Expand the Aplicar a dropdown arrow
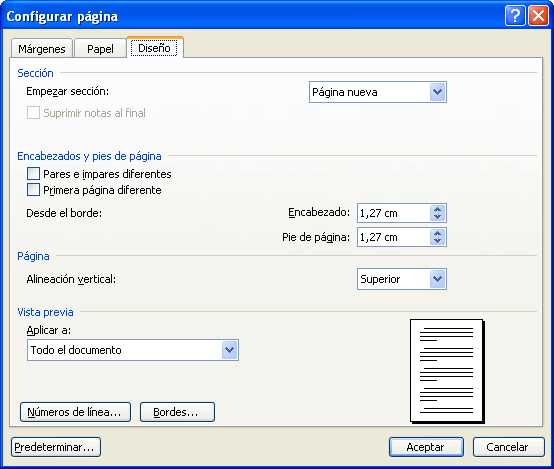 pyautogui.click(x=230, y=350)
